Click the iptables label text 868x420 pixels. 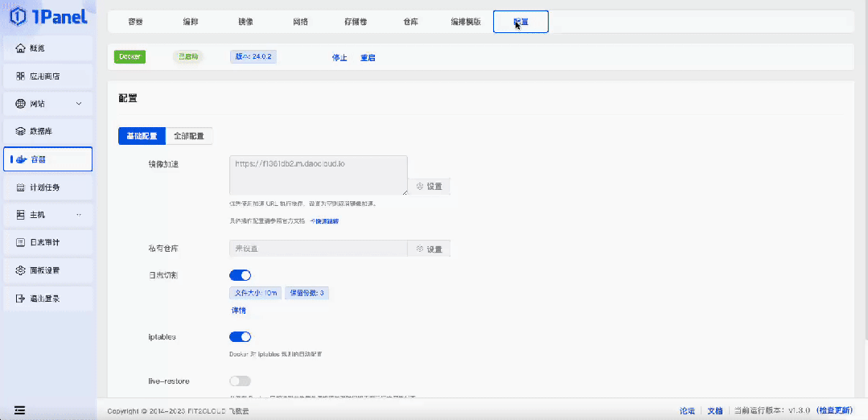point(162,336)
